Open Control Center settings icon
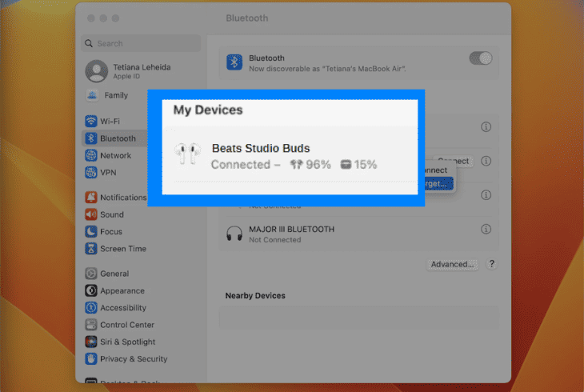Viewport: 584px width, 392px height. (91, 325)
